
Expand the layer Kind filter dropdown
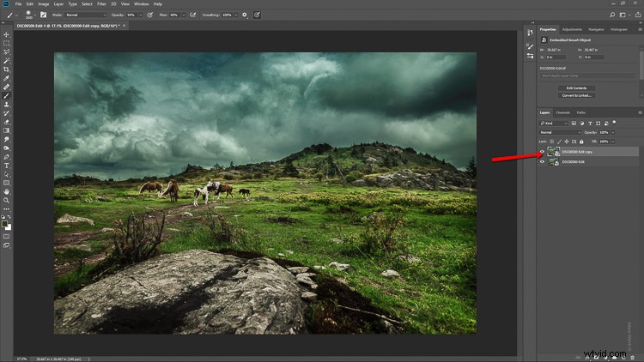pos(554,124)
